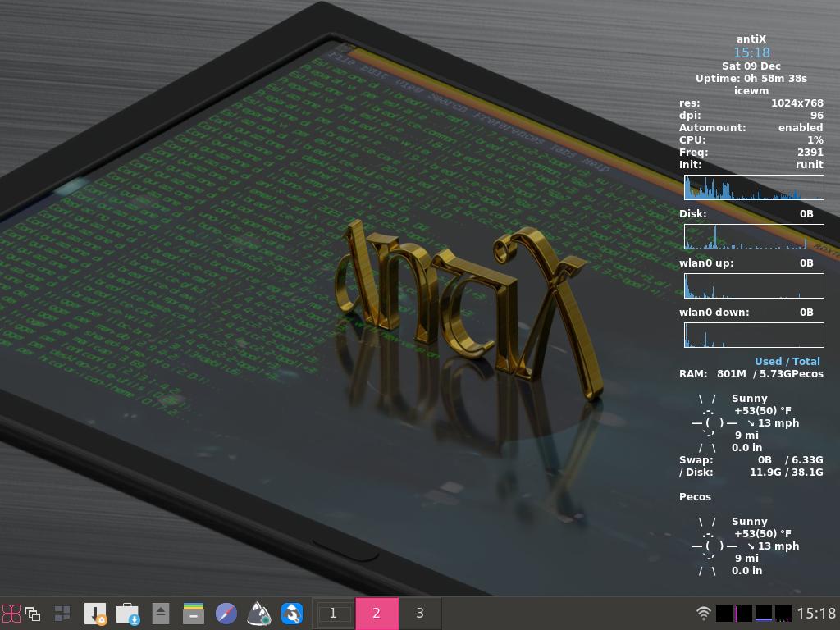Launch the compass web browser icon
Image resolution: width=840 pixels, height=630 pixels.
click(226, 614)
